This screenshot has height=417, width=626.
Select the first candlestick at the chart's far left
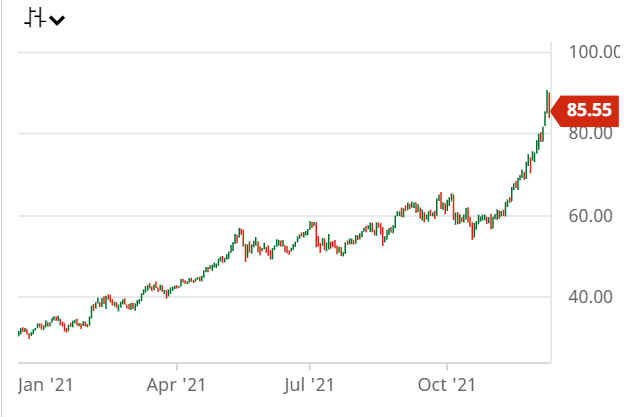[19, 332]
